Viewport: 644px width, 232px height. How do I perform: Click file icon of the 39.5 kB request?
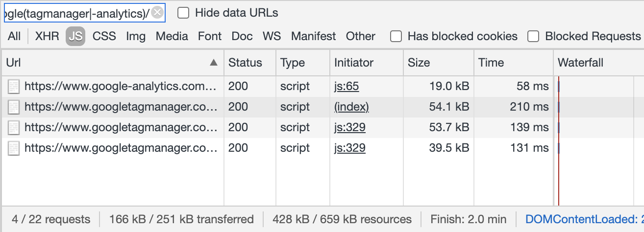tap(14, 149)
